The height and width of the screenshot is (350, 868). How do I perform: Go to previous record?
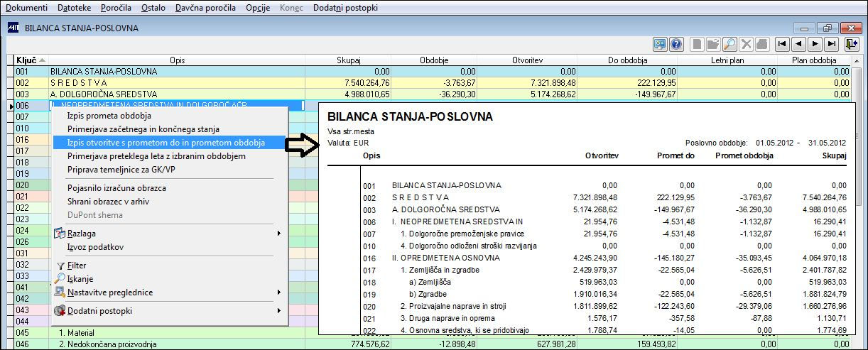(798, 44)
